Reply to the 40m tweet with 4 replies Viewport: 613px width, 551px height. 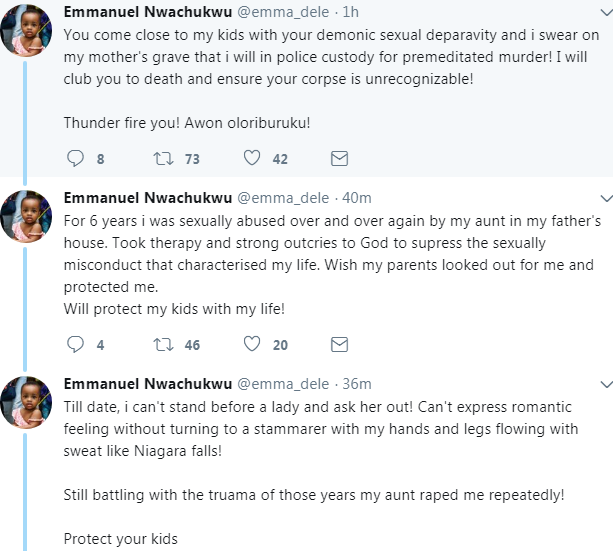point(75,345)
